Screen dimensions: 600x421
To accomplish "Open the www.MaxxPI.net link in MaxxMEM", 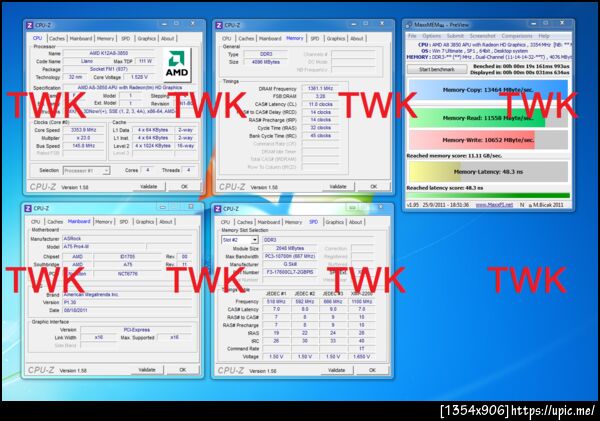I will click(494, 205).
